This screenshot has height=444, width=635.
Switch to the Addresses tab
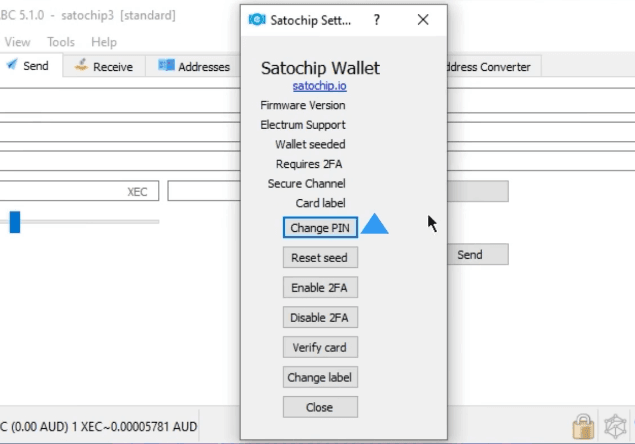194,67
